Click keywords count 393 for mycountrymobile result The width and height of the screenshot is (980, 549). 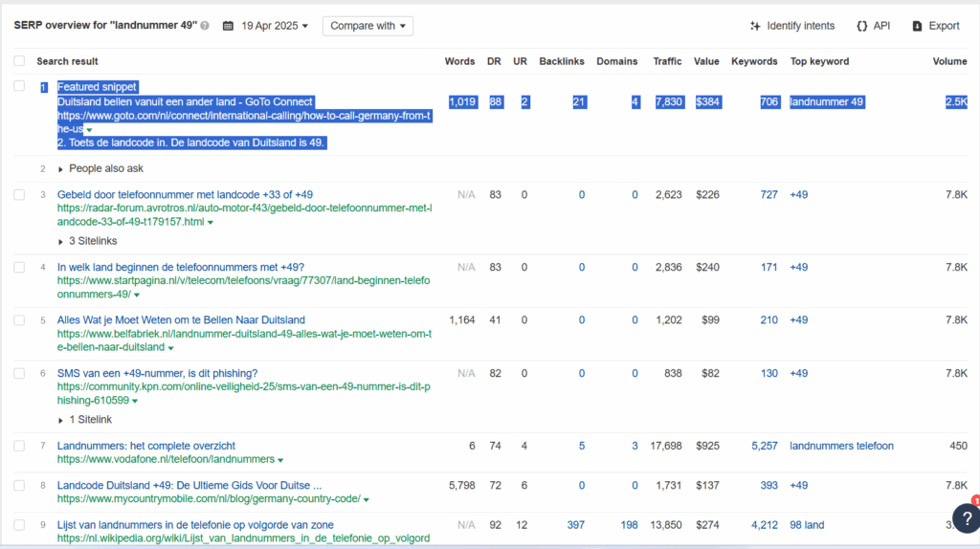coord(768,485)
